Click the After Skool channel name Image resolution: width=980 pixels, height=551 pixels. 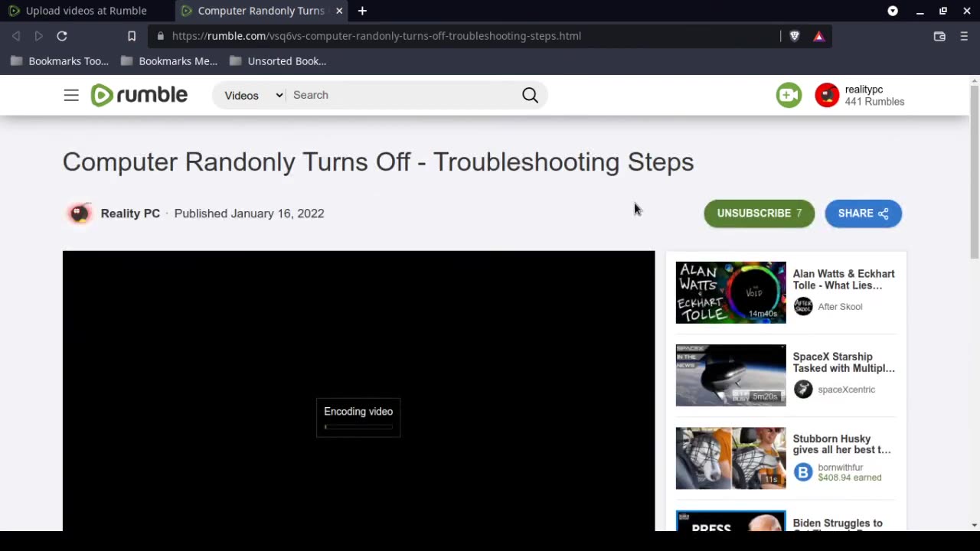[x=840, y=307]
